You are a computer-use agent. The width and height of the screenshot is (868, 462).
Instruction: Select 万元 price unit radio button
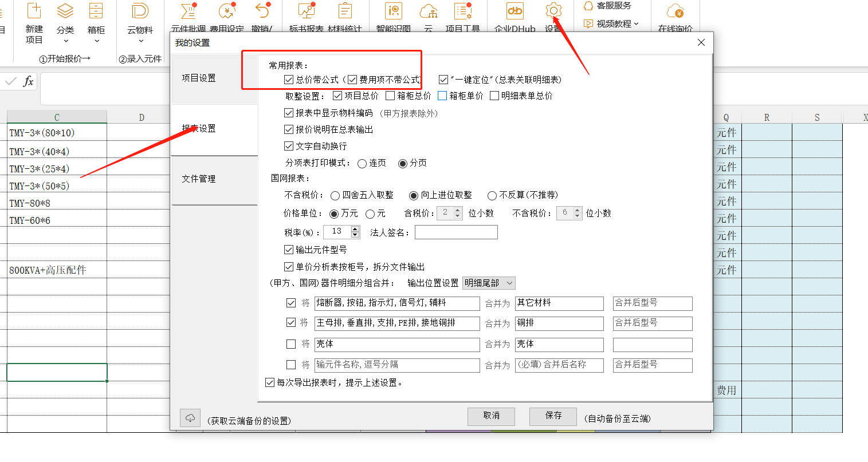334,214
